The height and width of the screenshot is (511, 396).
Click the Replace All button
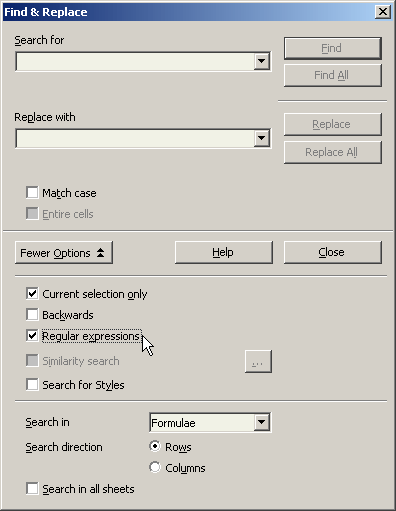[333, 152]
